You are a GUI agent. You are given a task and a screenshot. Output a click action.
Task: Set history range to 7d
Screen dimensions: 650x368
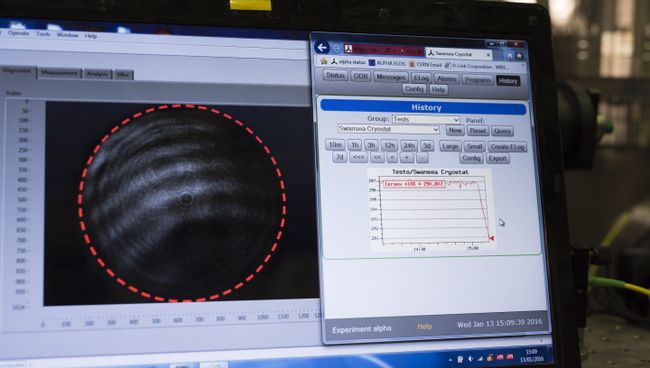[340, 157]
